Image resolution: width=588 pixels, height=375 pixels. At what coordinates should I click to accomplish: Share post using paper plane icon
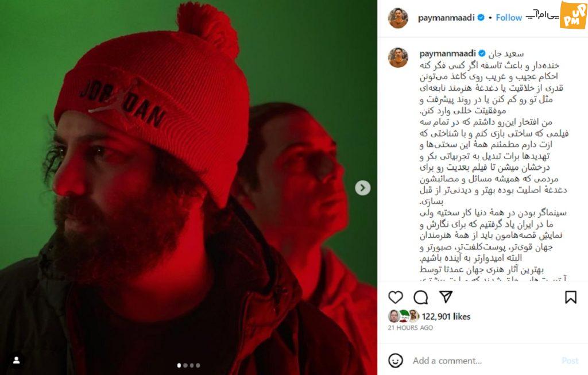[x=446, y=297]
